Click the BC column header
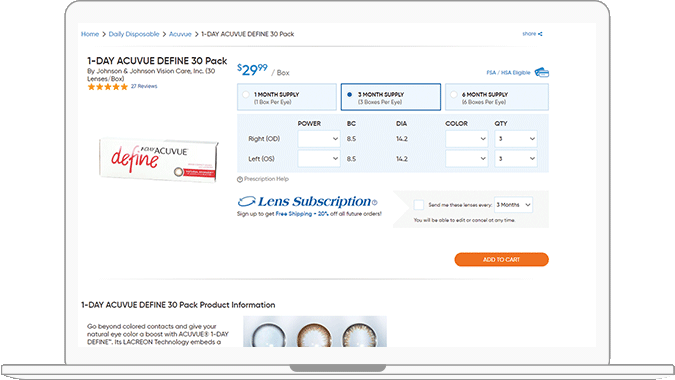675x380 pixels. 351,124
